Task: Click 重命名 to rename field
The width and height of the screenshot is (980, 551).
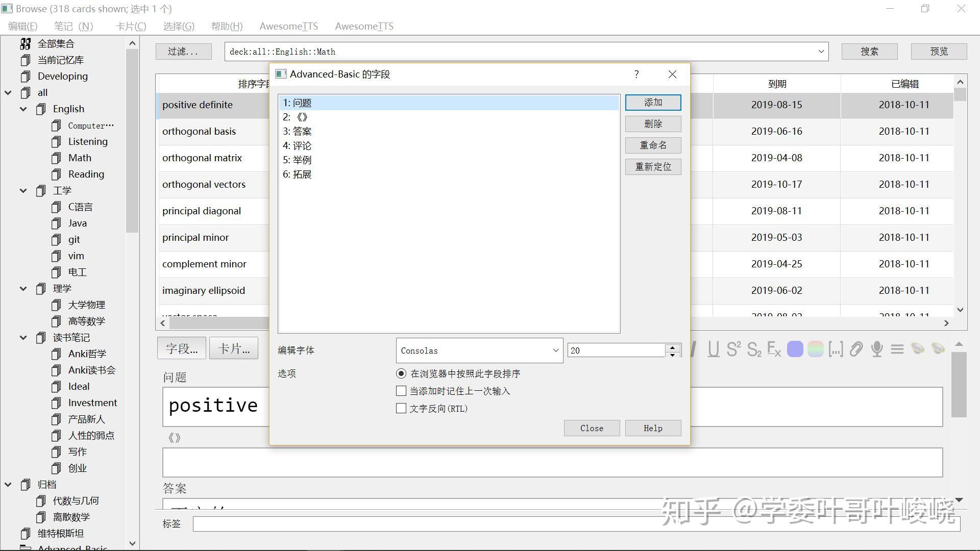Action: 653,145
